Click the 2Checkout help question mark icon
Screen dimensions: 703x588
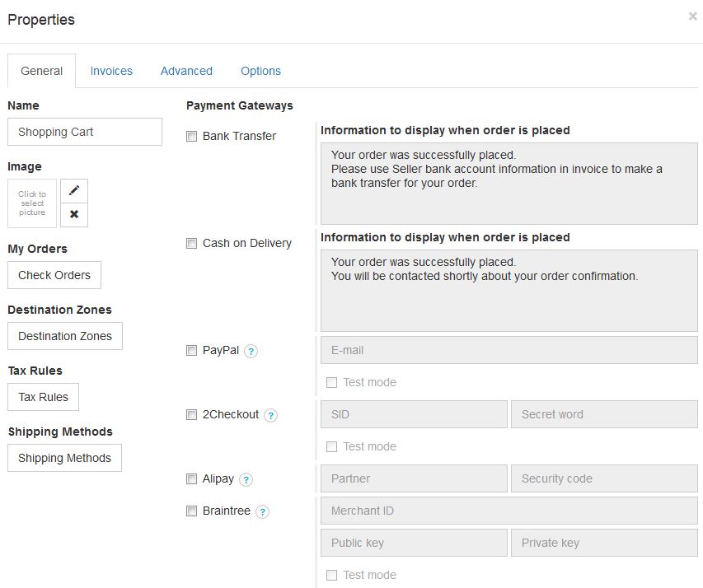click(x=271, y=415)
